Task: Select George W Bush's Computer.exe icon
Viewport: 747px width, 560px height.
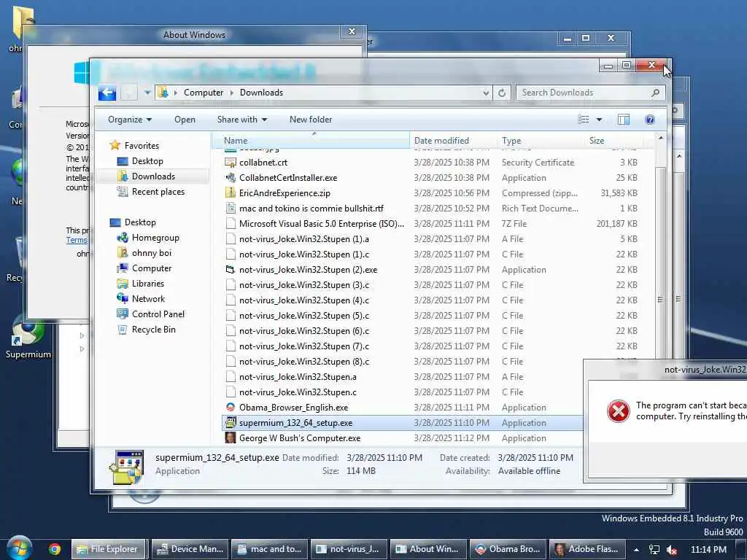Action: coord(231,437)
